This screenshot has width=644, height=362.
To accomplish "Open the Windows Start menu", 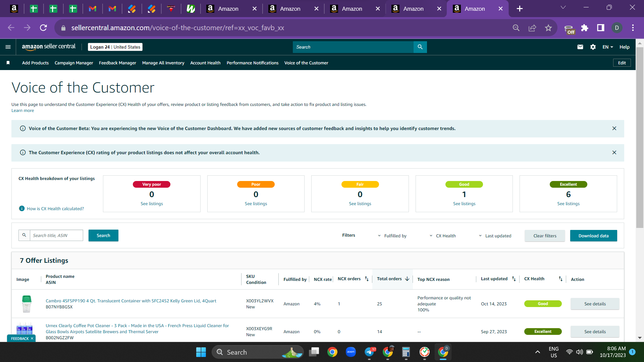I will click(x=201, y=352).
